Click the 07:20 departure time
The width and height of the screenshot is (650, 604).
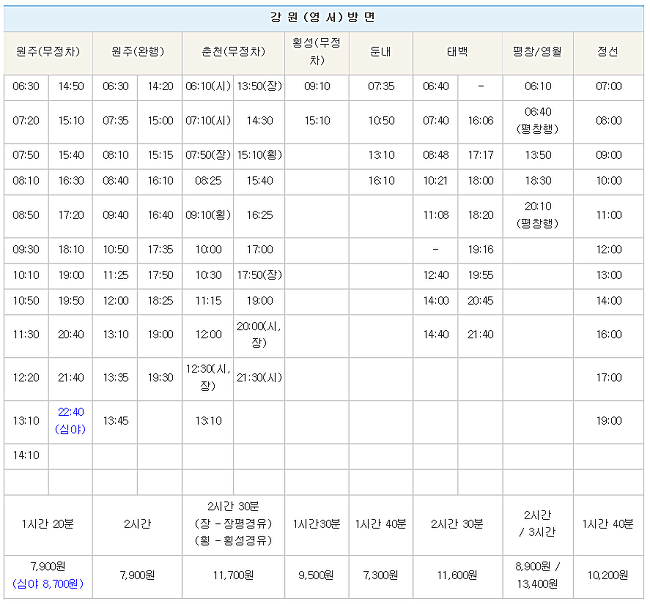(x=26, y=121)
